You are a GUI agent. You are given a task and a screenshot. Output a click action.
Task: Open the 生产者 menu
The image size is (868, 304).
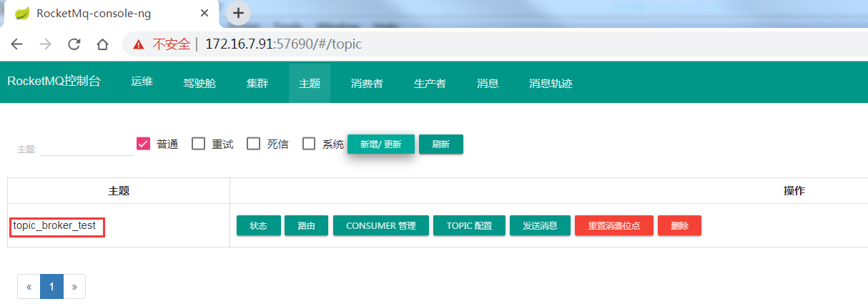point(430,83)
